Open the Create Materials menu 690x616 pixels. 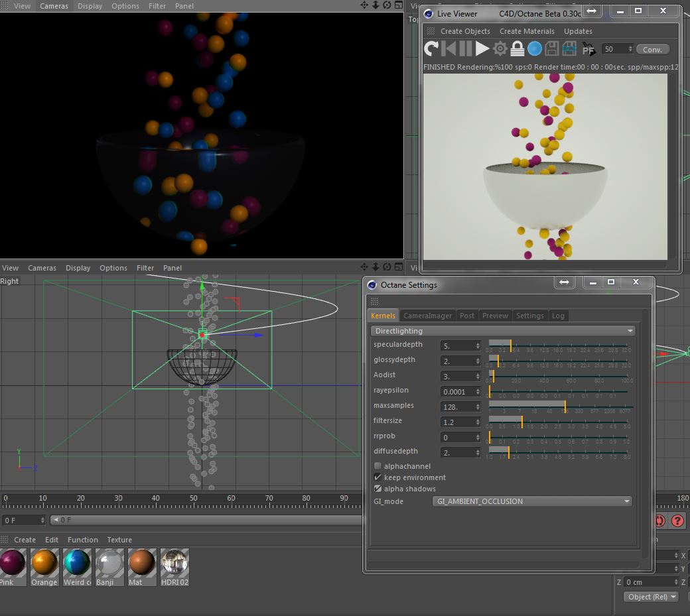527,31
